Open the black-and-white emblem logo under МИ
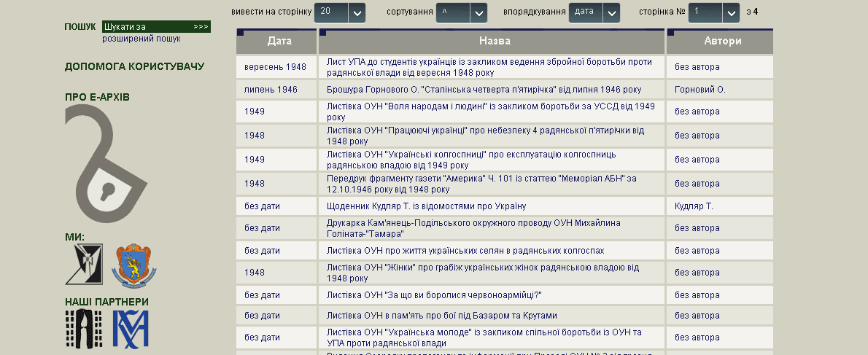This screenshot has width=868, height=355. [84, 264]
